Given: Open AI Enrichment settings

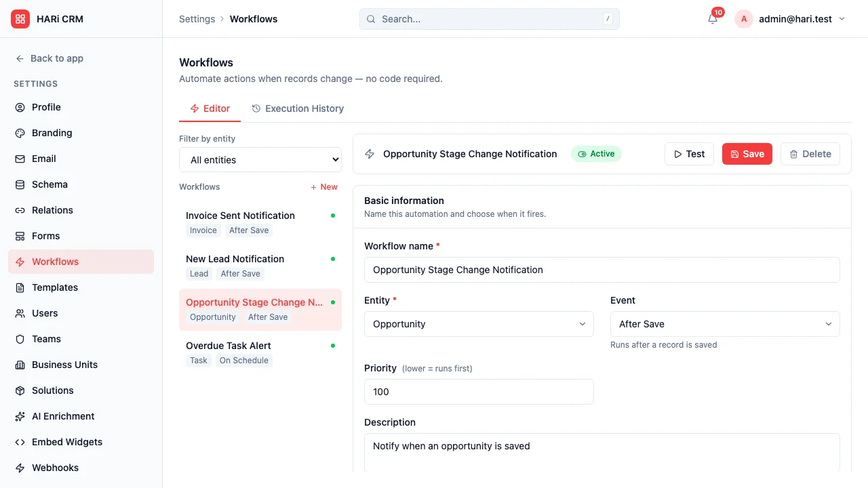Looking at the screenshot, I should [x=20, y=416].
